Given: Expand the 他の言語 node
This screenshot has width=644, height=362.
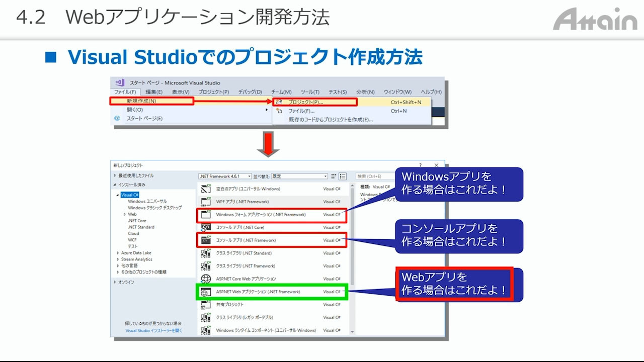Looking at the screenshot, I should (x=118, y=265).
